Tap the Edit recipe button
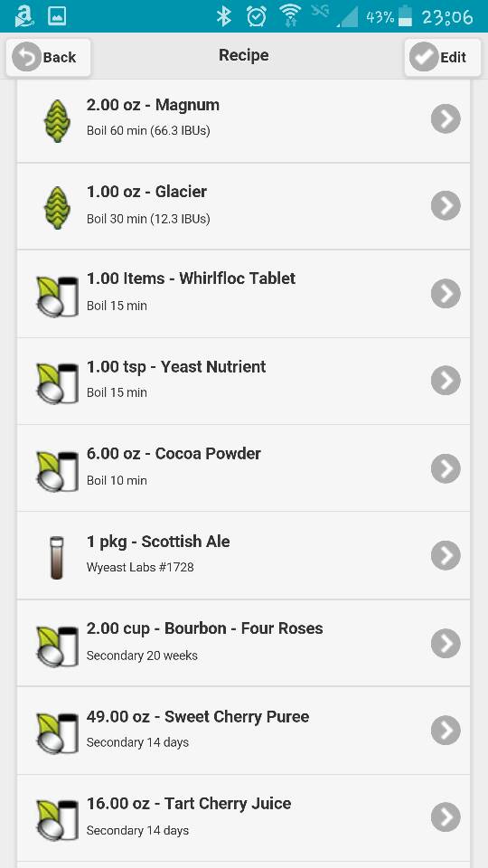Image resolution: width=488 pixels, height=868 pixels. click(443, 57)
